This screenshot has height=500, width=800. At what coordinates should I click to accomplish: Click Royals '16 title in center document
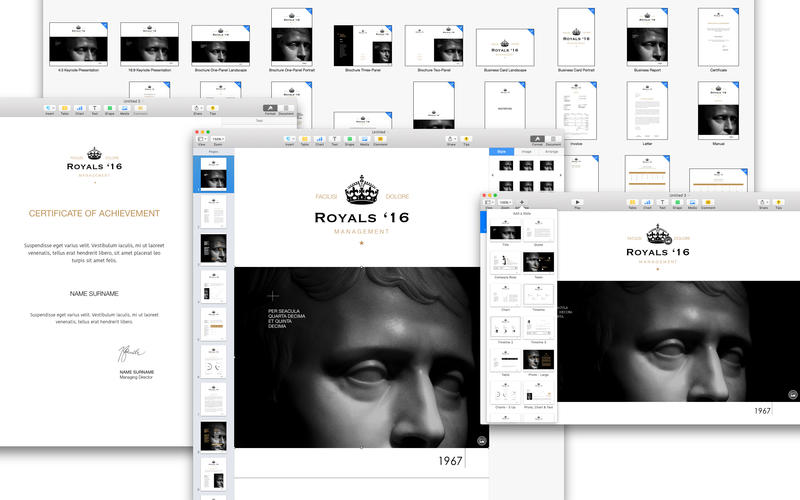(362, 217)
